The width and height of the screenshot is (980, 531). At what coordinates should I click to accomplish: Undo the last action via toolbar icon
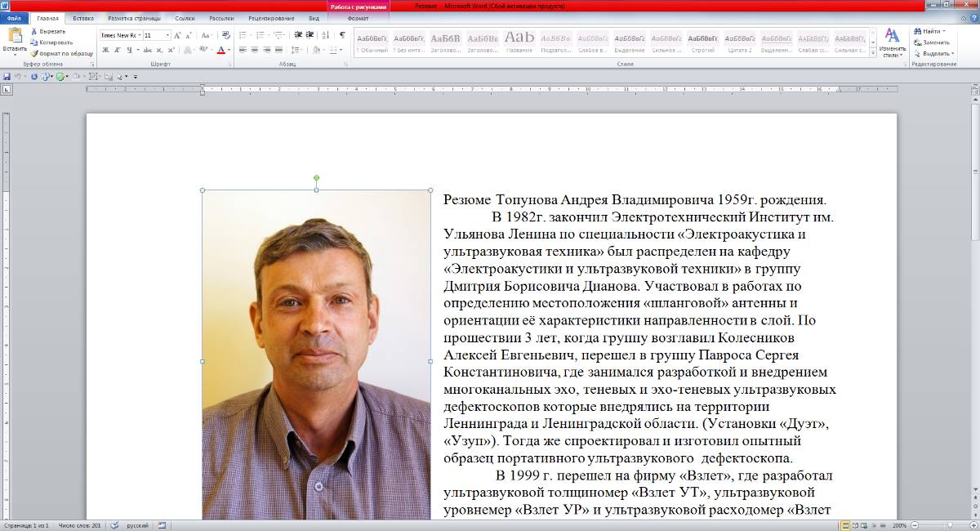click(x=19, y=74)
